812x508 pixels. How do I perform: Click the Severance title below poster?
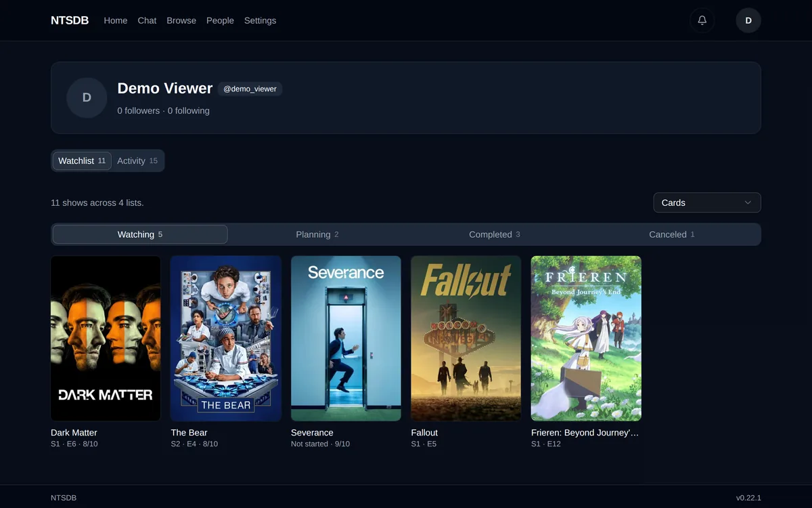pos(312,432)
